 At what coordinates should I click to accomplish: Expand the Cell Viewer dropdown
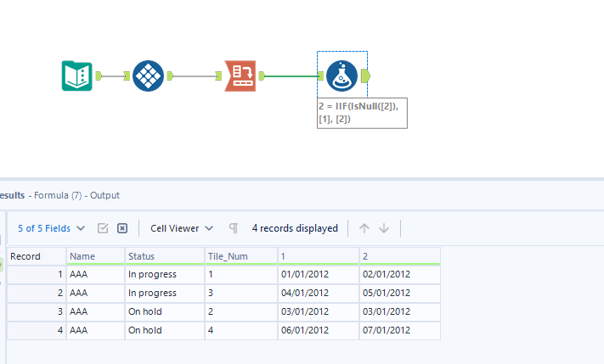(182, 228)
